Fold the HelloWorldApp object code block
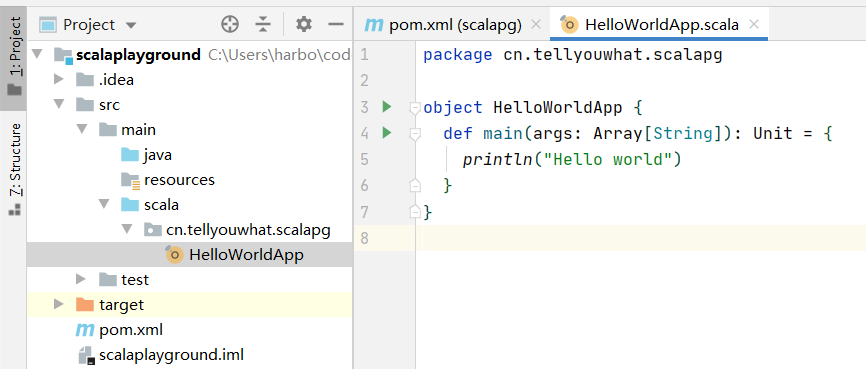The height and width of the screenshot is (369, 866). tap(415, 108)
